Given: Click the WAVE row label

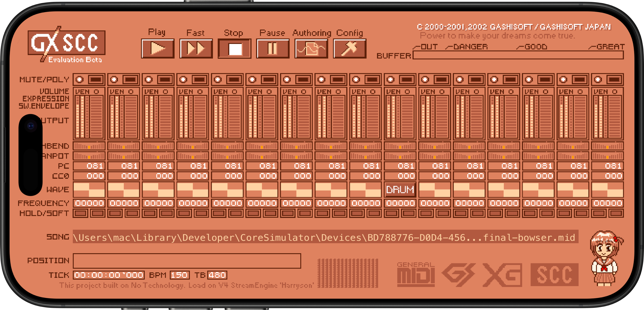Looking at the screenshot, I should pos(58,190).
